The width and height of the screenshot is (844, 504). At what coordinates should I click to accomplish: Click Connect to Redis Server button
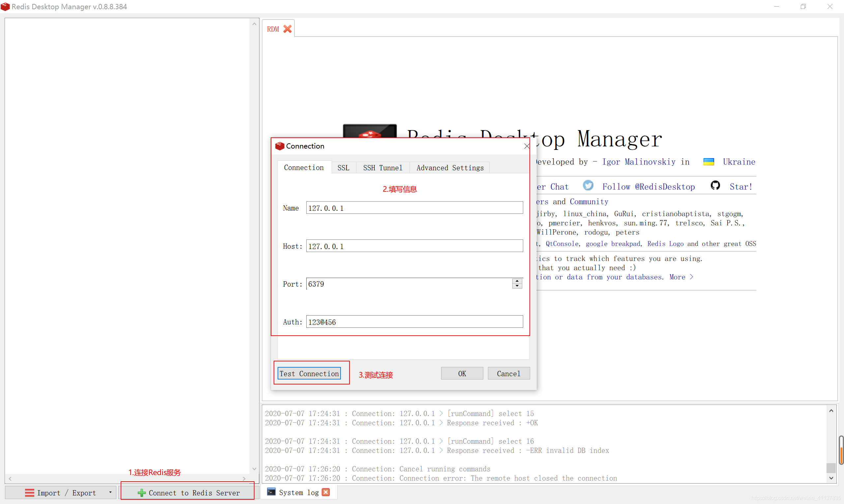coord(188,492)
